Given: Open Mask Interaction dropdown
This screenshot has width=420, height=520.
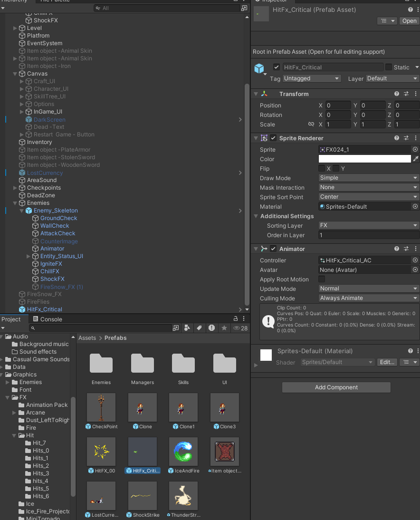Looking at the screenshot, I should pyautogui.click(x=369, y=187).
